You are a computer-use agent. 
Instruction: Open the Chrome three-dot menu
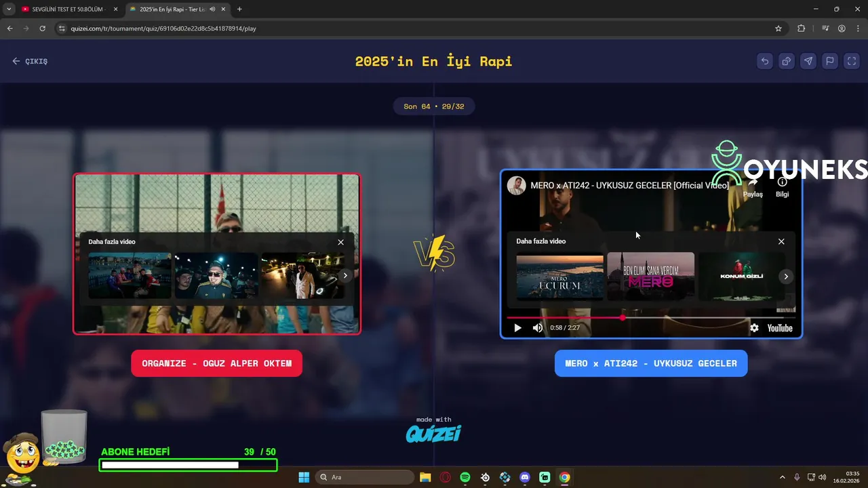pyautogui.click(x=858, y=28)
